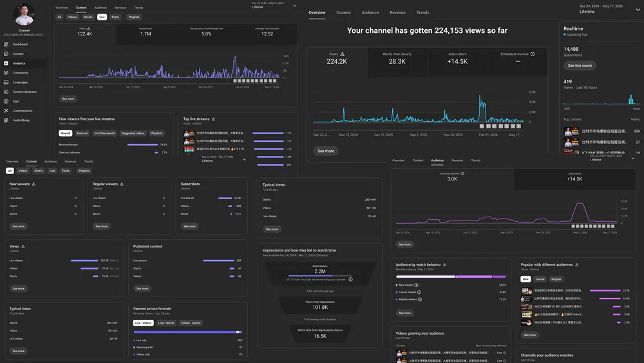The image size is (644, 363).
Task: Open Dashboard via its sidebar icon
Action: (x=6, y=44)
